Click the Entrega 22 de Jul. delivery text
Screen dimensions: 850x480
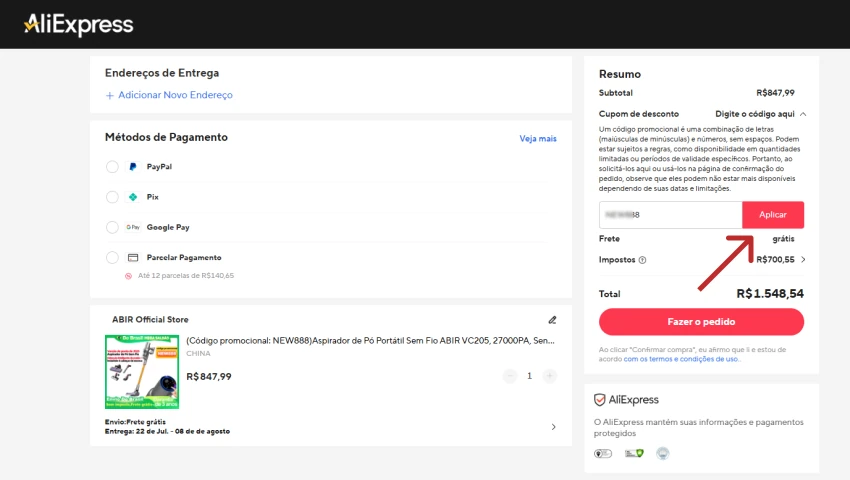click(x=167, y=431)
